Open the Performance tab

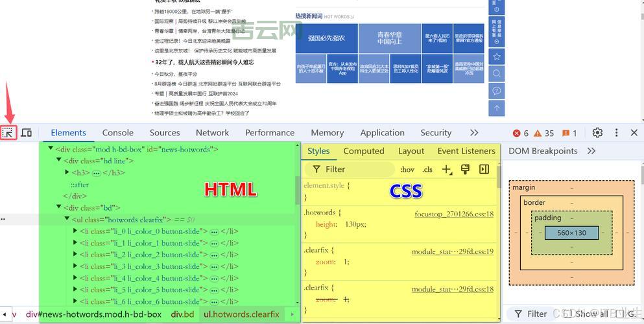coord(270,132)
